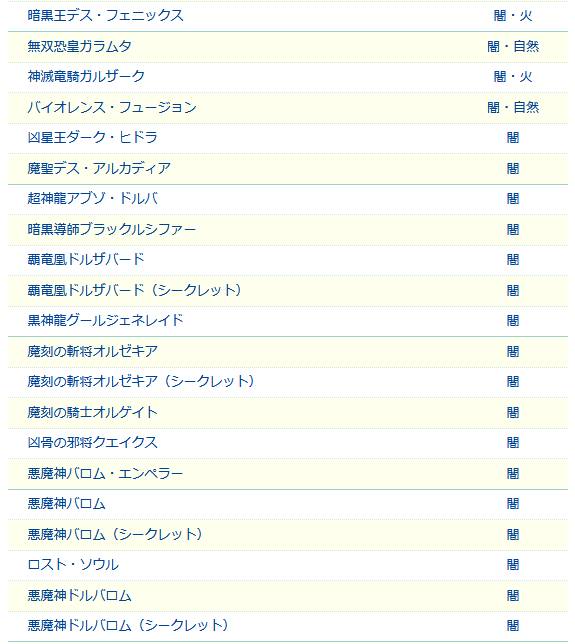Screen dimensions: 575x644
Task: Open 凶星王ダーク・ヒドラ entry
Action: point(92,137)
